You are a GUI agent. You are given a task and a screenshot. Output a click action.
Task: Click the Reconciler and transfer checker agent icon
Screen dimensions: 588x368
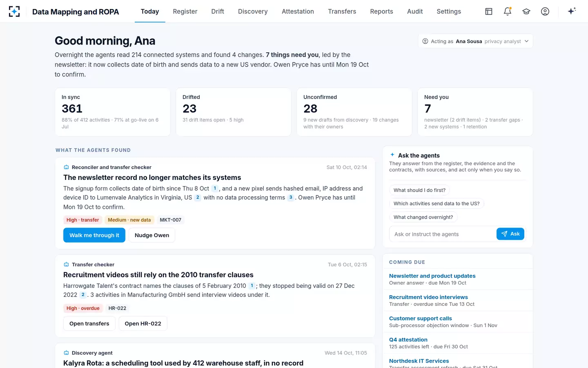(x=66, y=167)
